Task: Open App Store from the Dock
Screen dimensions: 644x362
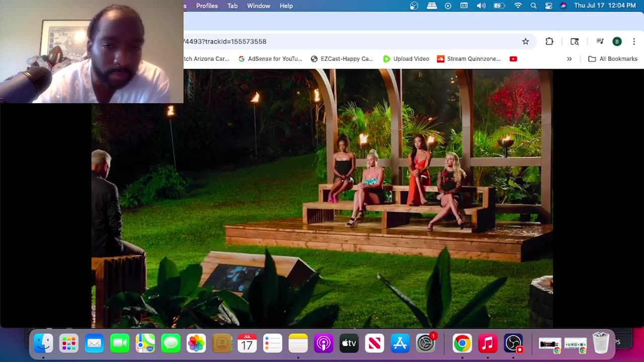Action: (x=400, y=344)
